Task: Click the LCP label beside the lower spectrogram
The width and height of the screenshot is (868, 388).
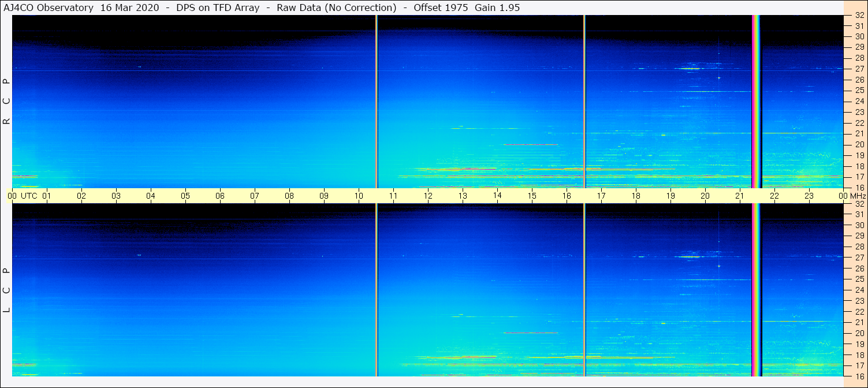Action: click(7, 290)
